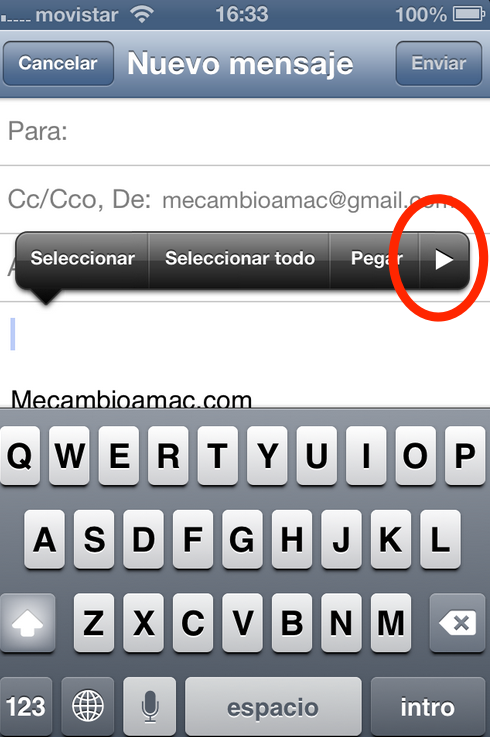The width and height of the screenshot is (490, 737).
Task: Choose Pegar in the popup menu
Action: 375,259
